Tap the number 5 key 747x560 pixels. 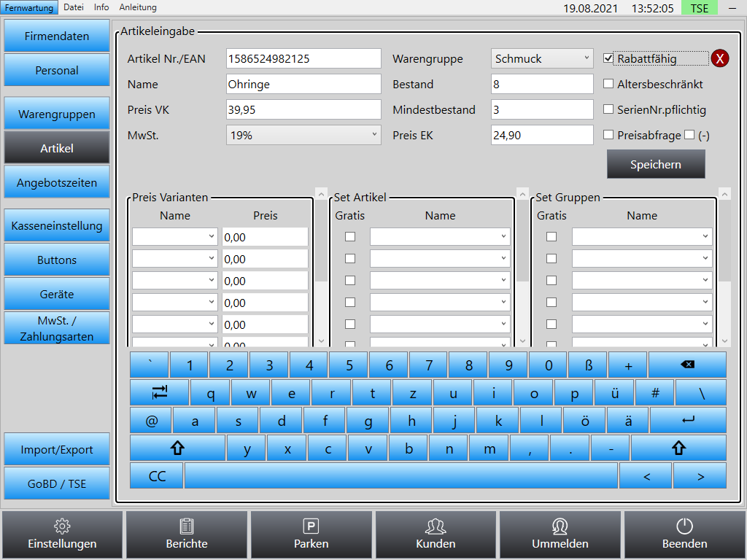pos(349,365)
